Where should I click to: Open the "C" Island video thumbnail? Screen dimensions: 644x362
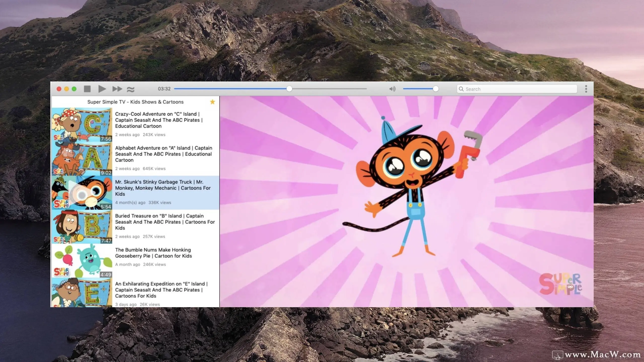point(82,125)
